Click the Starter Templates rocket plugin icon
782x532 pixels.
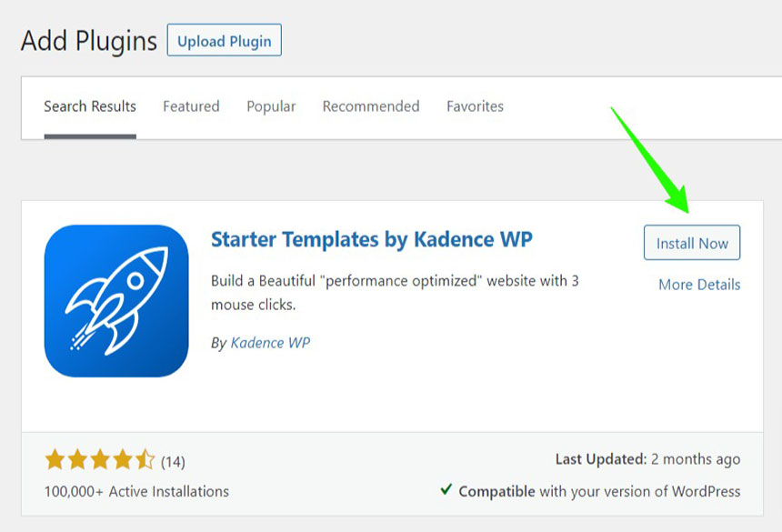pos(116,301)
